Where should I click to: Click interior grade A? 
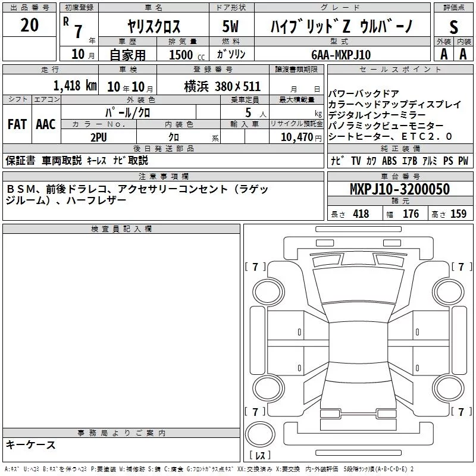(x=463, y=54)
